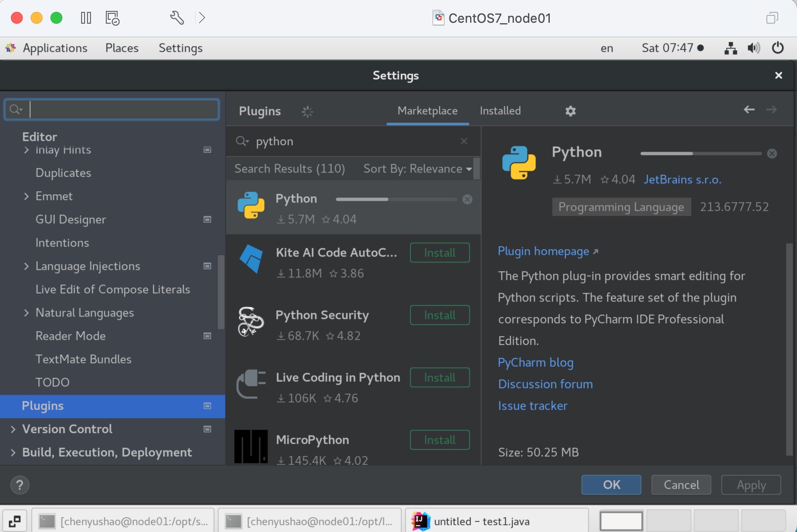Open the help question mark button

pos(20,485)
